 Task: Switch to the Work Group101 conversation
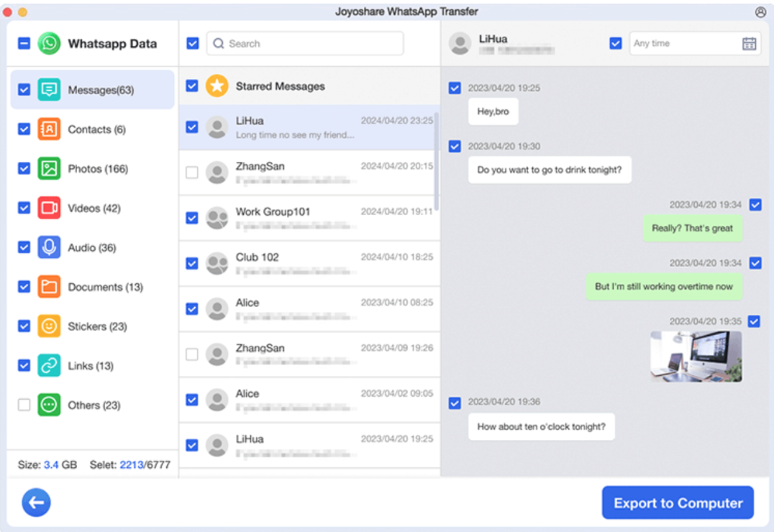(309, 217)
